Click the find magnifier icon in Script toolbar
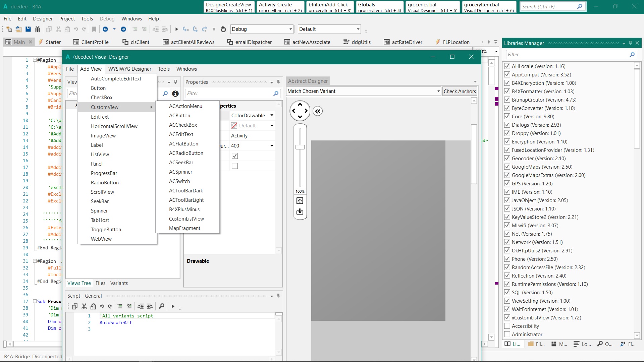This screenshot has width=644, height=362. (x=161, y=306)
